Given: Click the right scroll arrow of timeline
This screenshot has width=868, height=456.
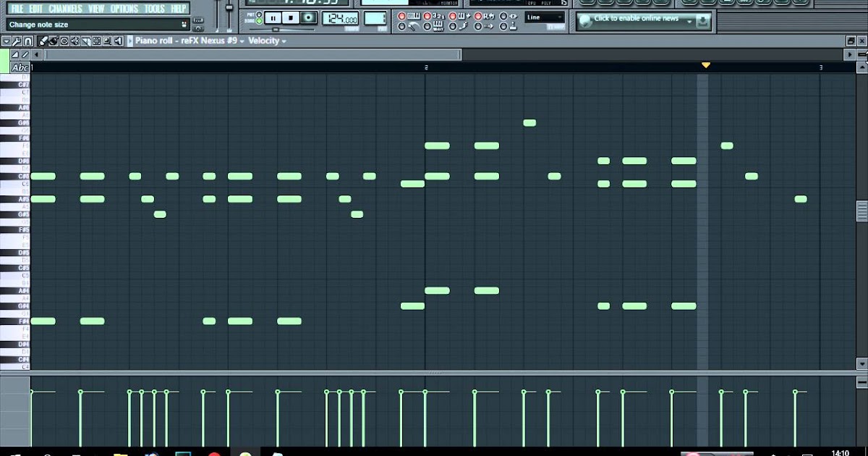Looking at the screenshot, I should (x=850, y=54).
